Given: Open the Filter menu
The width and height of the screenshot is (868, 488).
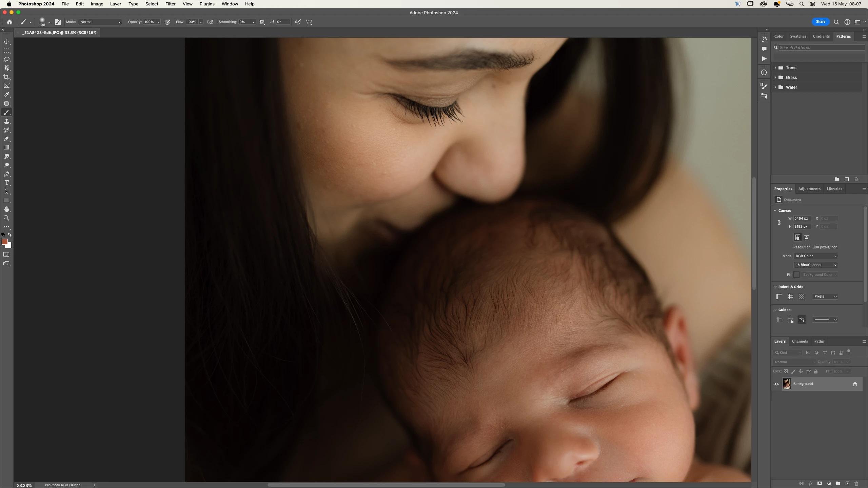Looking at the screenshot, I should [170, 4].
